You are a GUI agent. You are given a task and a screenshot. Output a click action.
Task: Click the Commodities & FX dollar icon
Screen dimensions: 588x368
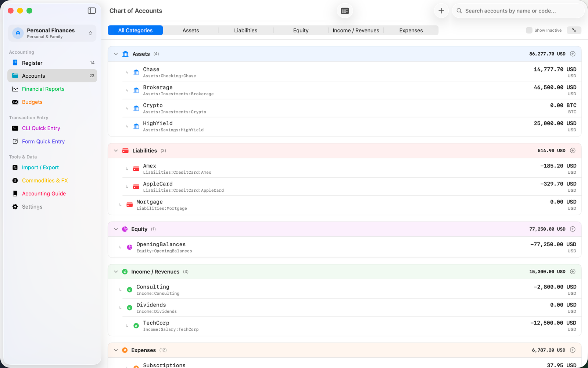pos(15,180)
